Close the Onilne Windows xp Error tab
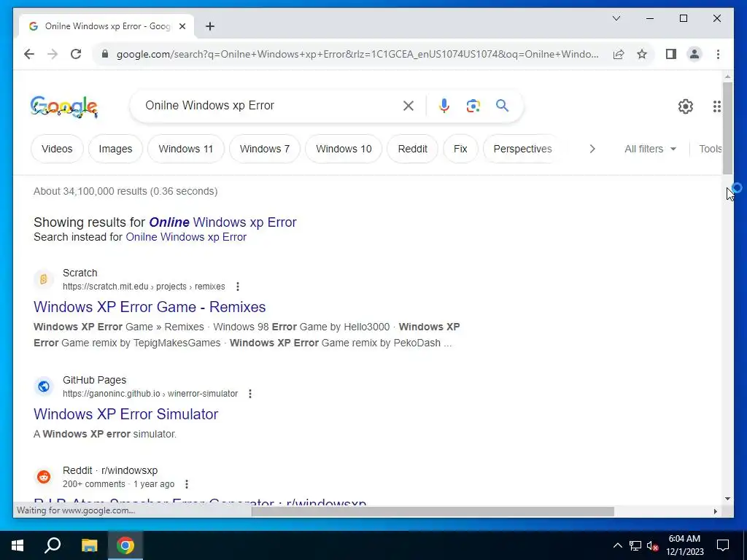Screen dimensions: 747x560 pyautogui.click(x=182, y=26)
